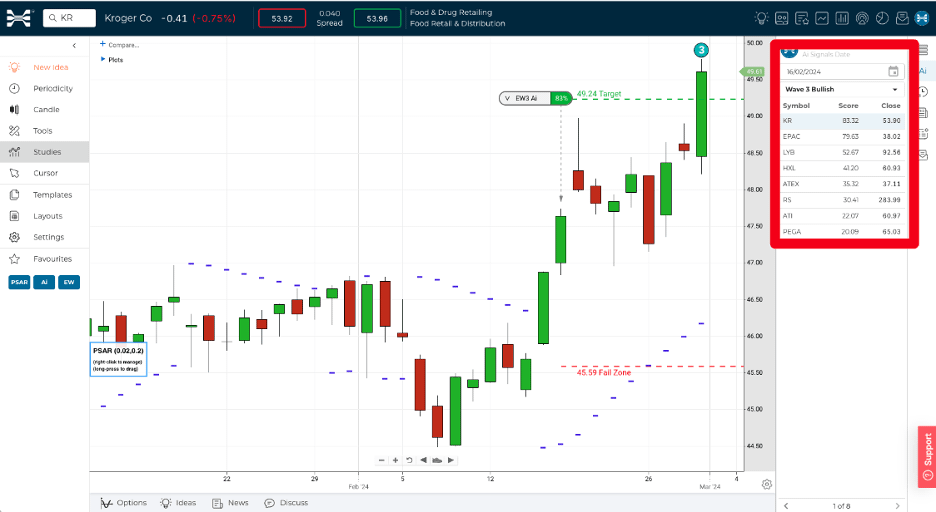
Task: Click the pie chart icon in top toolbar
Action: click(x=882, y=18)
